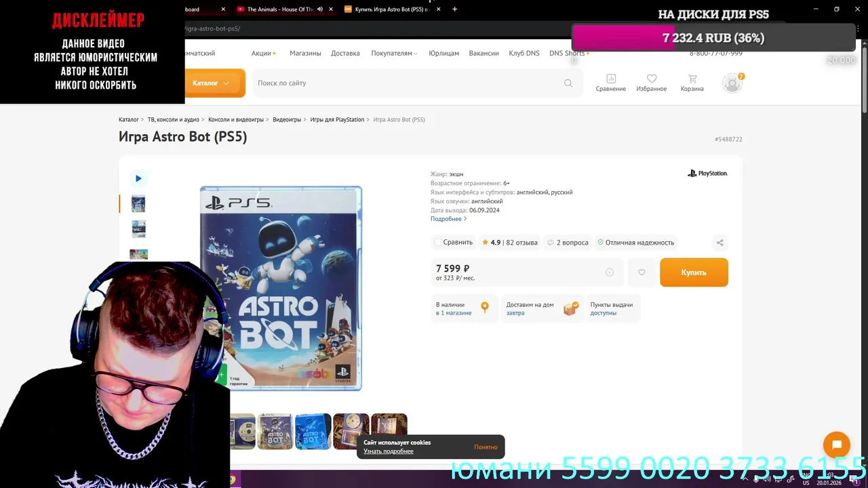Screen dimensions: 868x488
Task: Open the PlayStation brand logo
Action: click(x=707, y=174)
